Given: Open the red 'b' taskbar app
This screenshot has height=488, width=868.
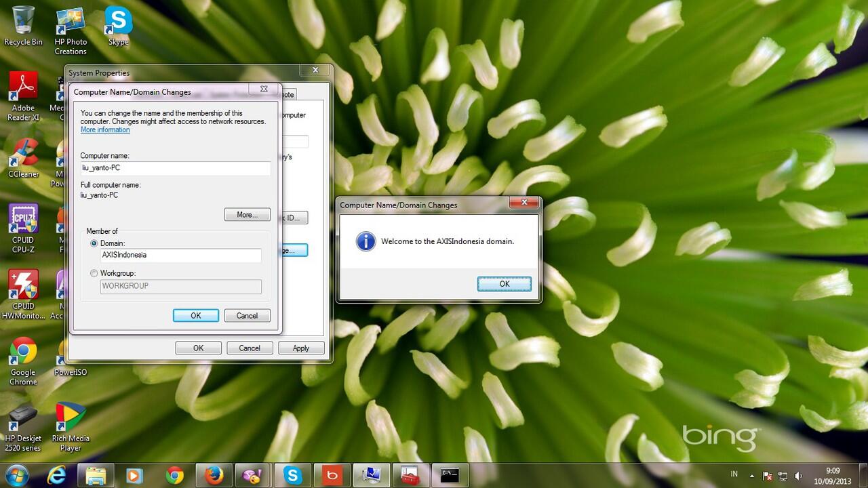Looking at the screenshot, I should coord(332,476).
